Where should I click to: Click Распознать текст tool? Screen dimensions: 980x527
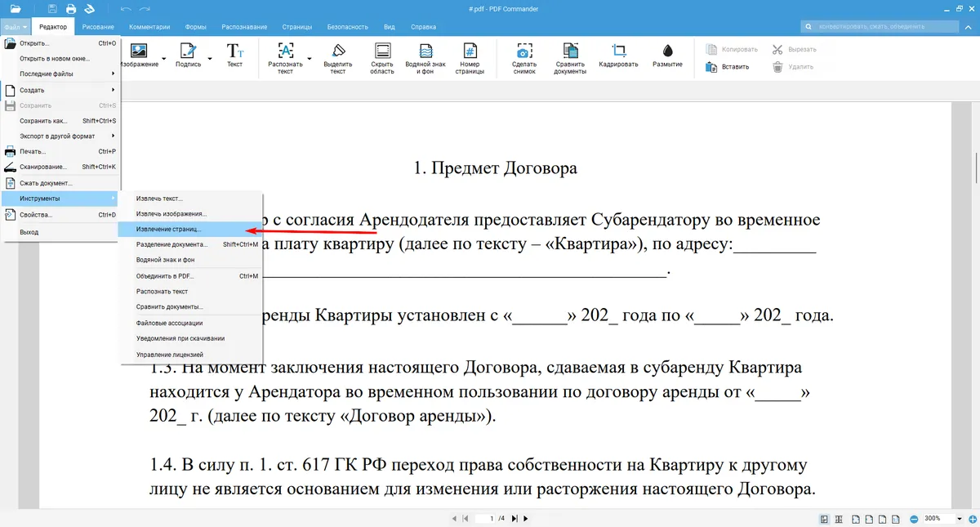pyautogui.click(x=286, y=59)
